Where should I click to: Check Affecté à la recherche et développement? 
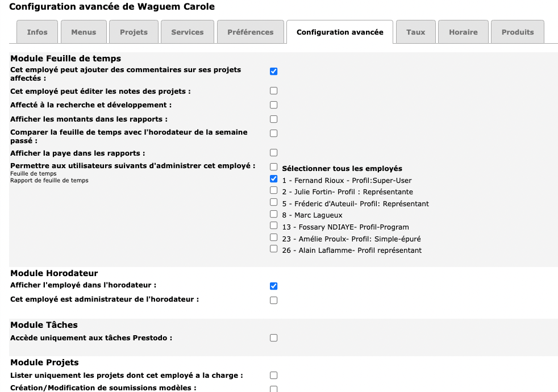[273, 105]
